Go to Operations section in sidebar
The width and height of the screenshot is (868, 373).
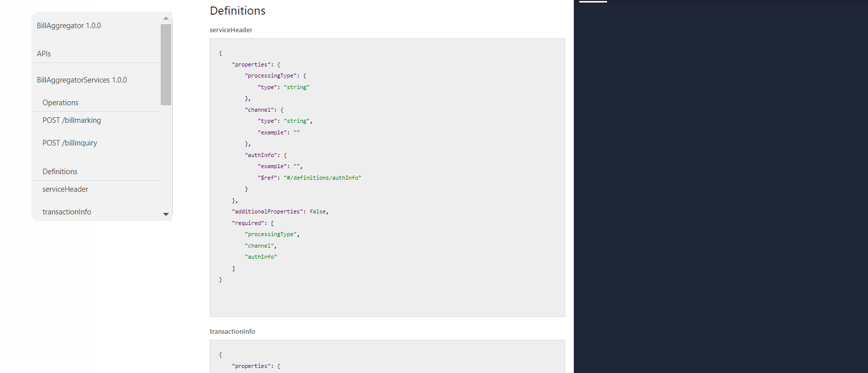click(x=60, y=103)
